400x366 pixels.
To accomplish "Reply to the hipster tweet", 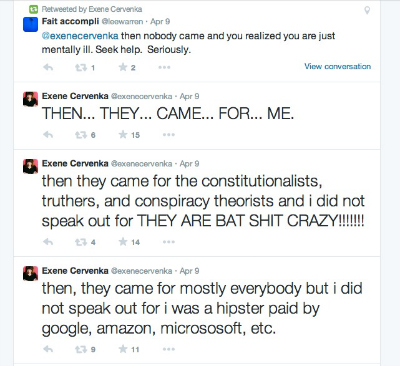I will pos(48,349).
